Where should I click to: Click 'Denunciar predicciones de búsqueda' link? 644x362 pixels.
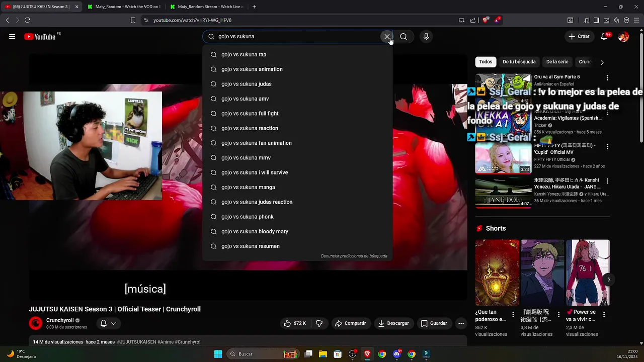[x=354, y=256]
